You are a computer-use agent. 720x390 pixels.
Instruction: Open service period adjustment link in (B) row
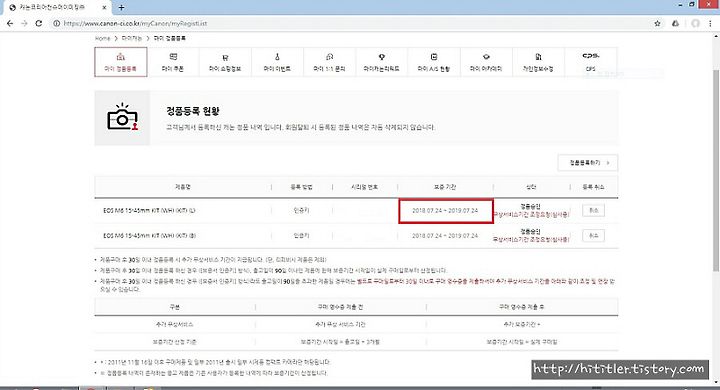[x=531, y=239]
